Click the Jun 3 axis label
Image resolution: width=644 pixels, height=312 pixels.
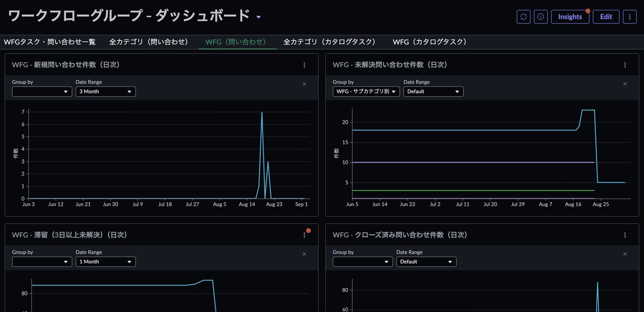(29, 204)
